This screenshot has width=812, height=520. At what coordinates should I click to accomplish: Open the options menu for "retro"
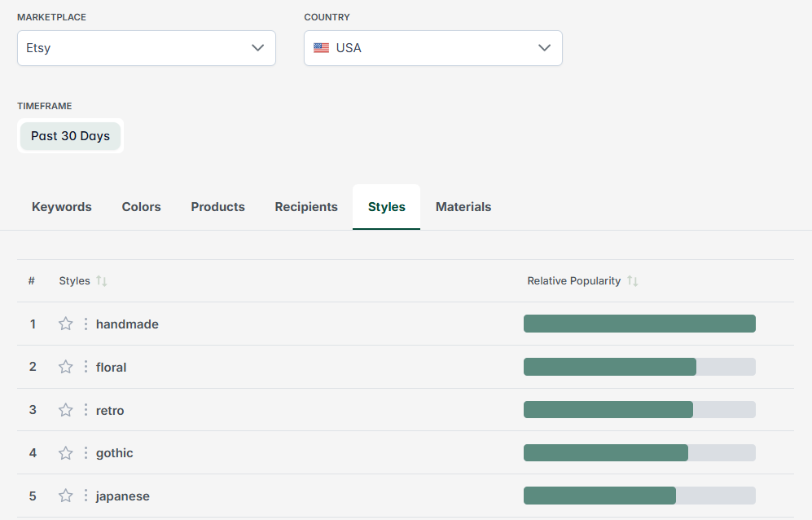pyautogui.click(x=85, y=410)
